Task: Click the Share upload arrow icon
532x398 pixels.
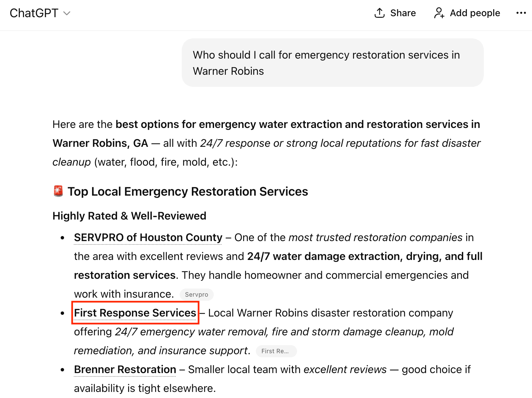Action: [x=380, y=13]
